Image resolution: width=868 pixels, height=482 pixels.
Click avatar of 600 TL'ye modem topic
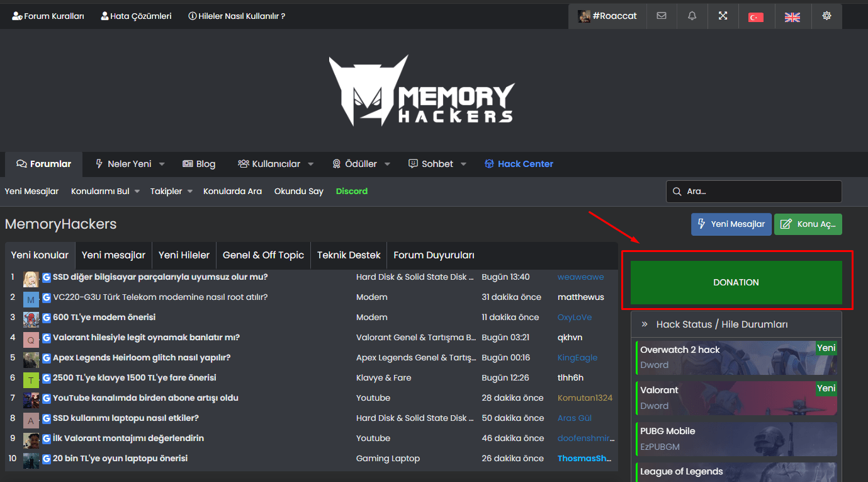[x=31, y=319]
